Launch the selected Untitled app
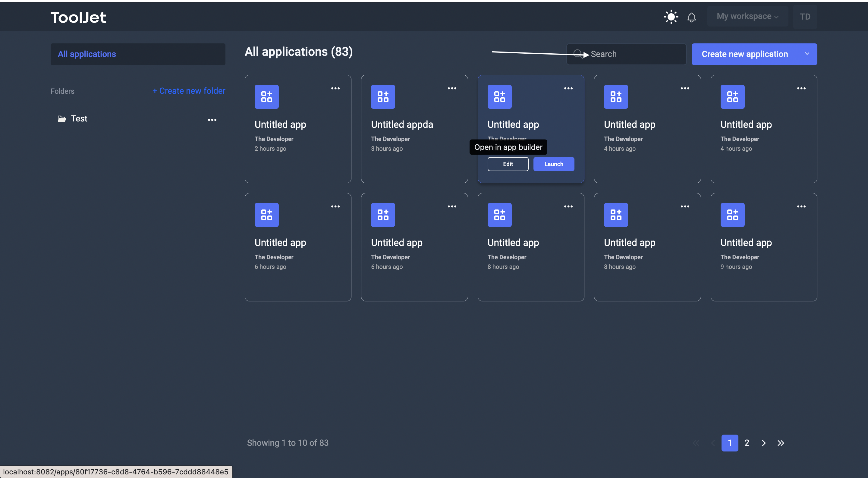868x478 pixels. tap(553, 164)
